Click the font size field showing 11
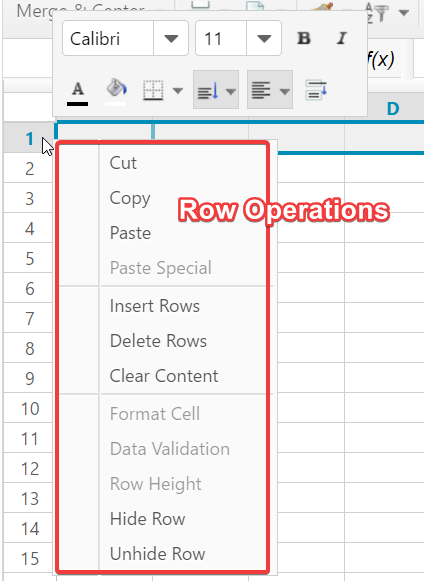Screen dimensions: 424x581 pos(221,39)
